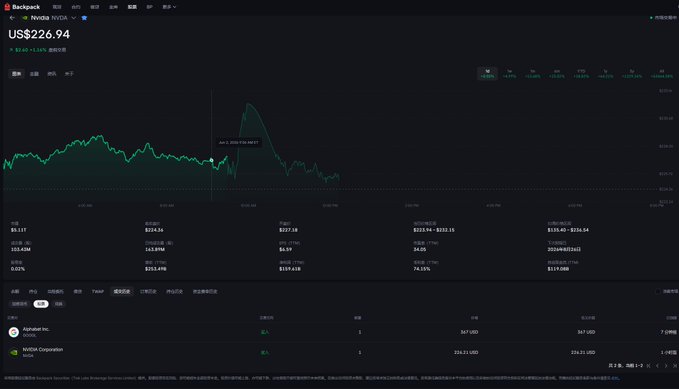679x389 pixels.
Task: Select the 1w chart timeframe
Action: pyautogui.click(x=510, y=74)
